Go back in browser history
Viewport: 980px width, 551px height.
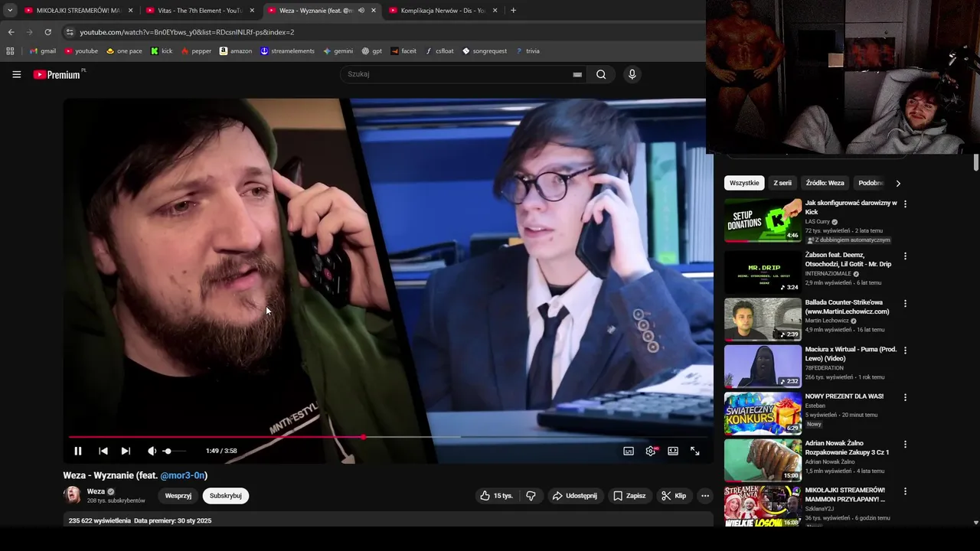pos(11,32)
